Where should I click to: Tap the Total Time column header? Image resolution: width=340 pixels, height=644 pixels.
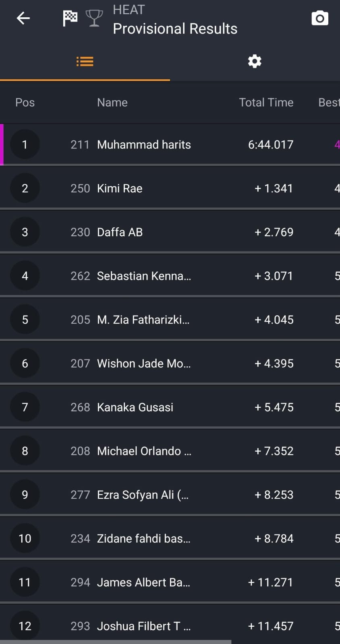click(266, 103)
